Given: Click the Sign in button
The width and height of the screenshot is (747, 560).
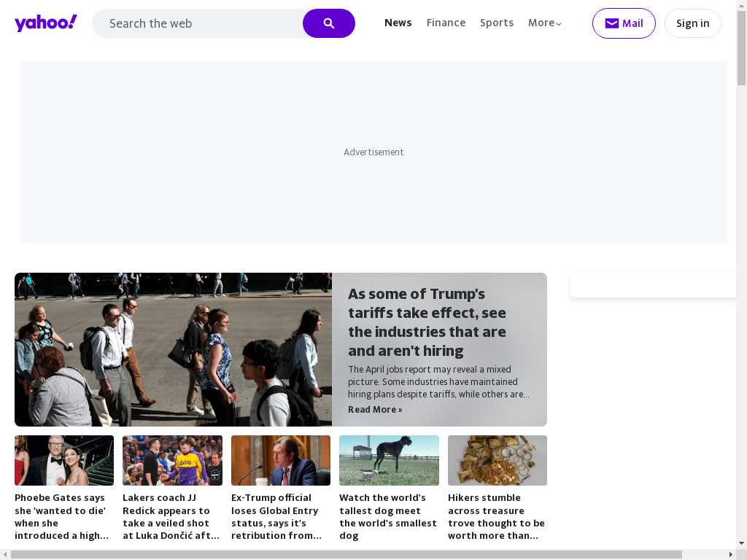Looking at the screenshot, I should (693, 23).
